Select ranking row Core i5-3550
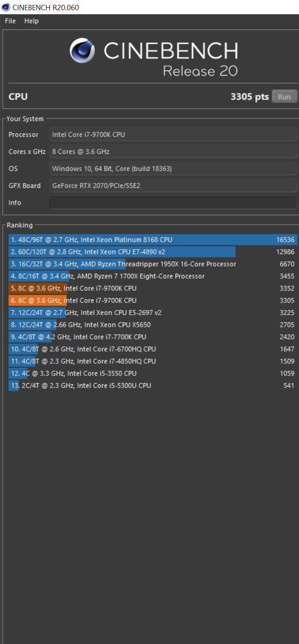The height and width of the screenshot is (644, 299). point(153,373)
